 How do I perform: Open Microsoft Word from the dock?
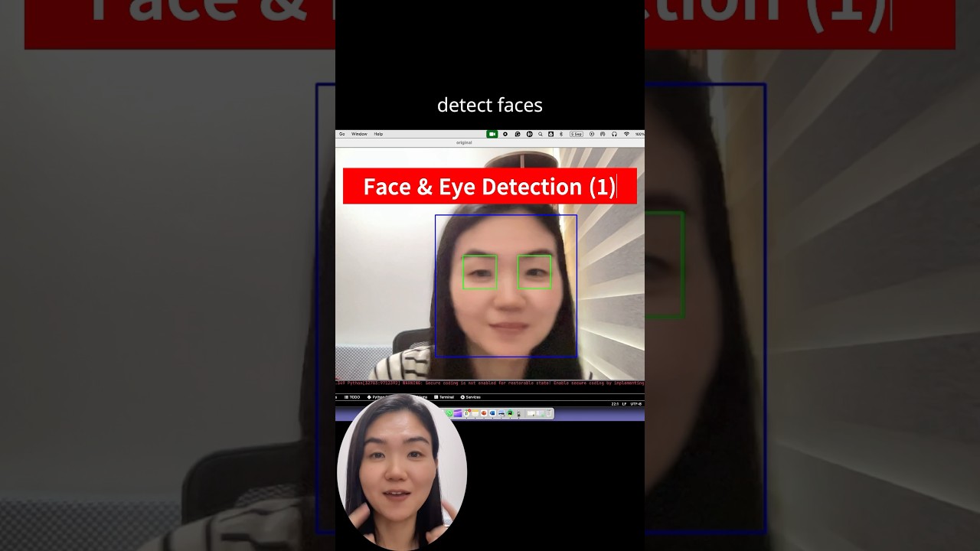[x=492, y=413]
